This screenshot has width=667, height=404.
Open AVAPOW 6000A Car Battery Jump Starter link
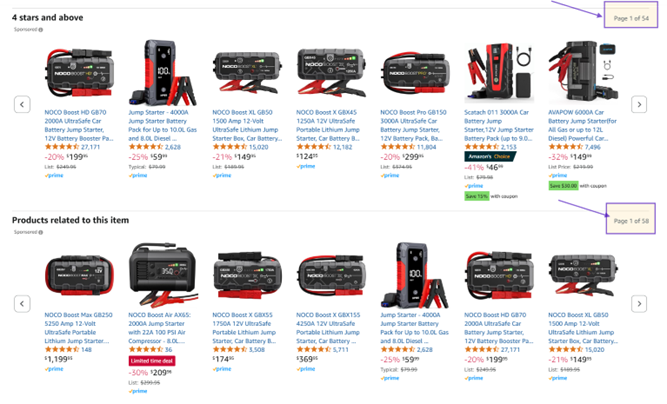tap(582, 125)
